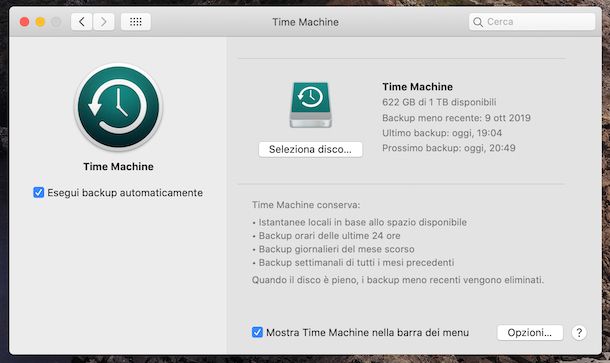
Task: Click Ultimo backup: oggi, 19:04
Action: click(x=442, y=133)
